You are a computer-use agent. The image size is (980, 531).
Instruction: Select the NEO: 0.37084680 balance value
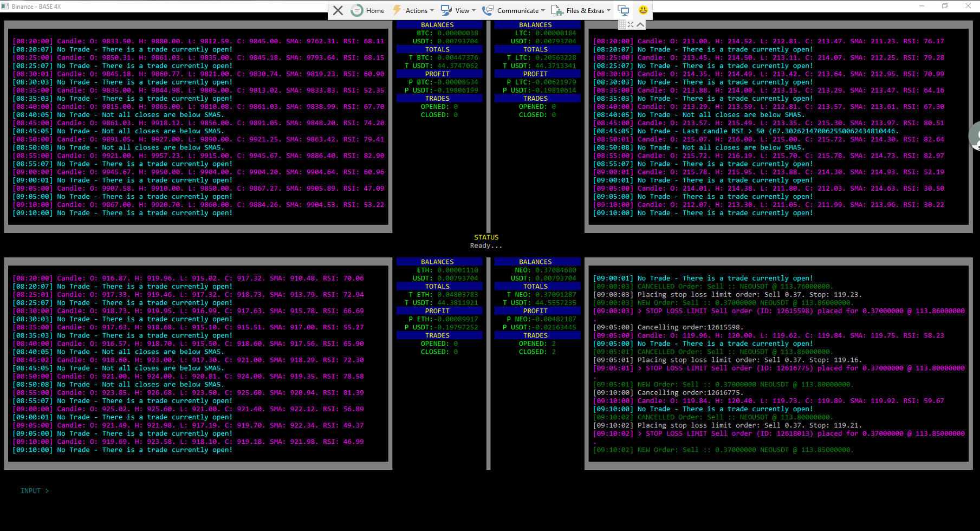point(546,270)
